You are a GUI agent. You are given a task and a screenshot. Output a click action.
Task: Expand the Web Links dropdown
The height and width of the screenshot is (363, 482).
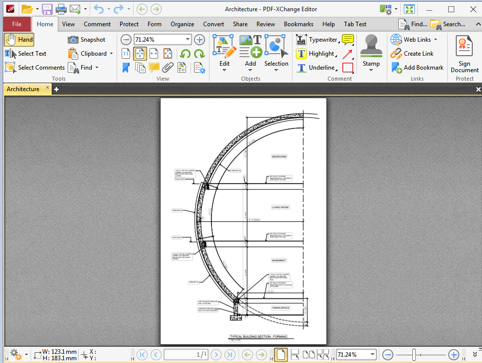(435, 40)
